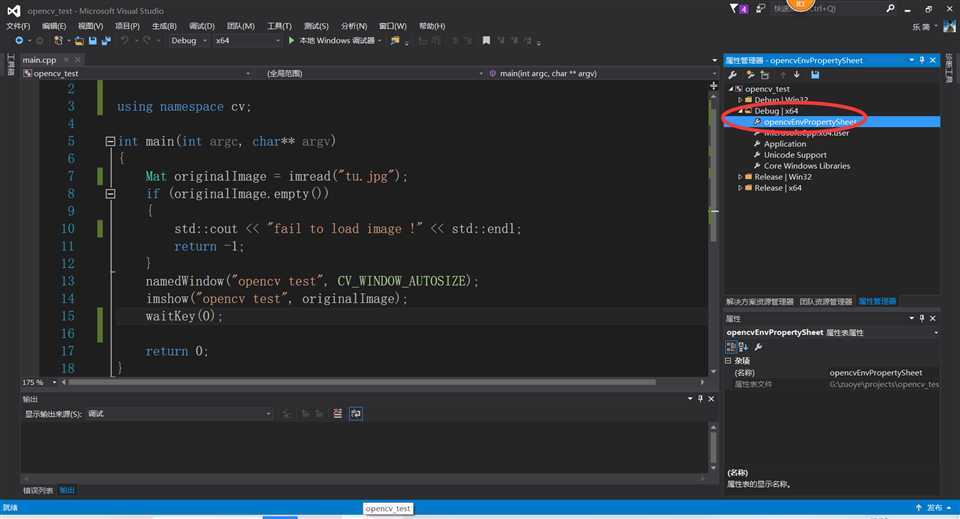Switch to the 解决方案资源管理器 tab
The image size is (960, 519).
[759, 301]
